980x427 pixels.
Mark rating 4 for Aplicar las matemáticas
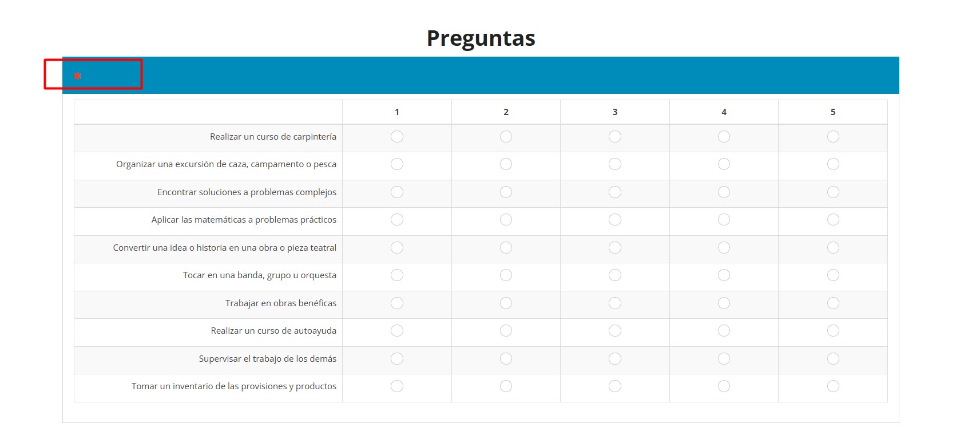(724, 220)
